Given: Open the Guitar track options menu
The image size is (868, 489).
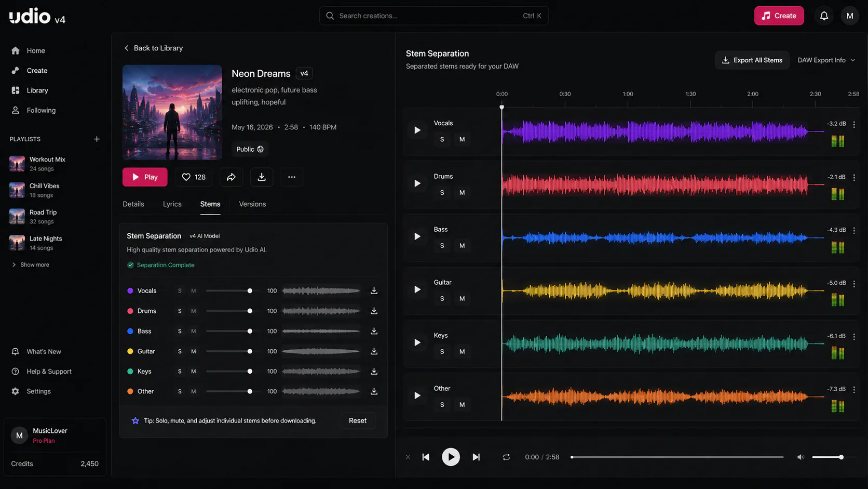Looking at the screenshot, I should pos(854,284).
